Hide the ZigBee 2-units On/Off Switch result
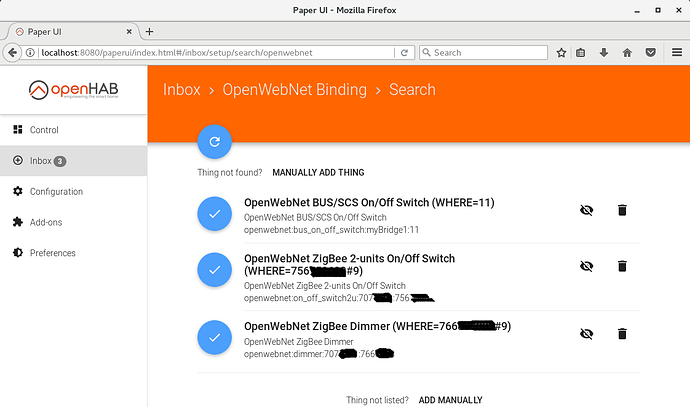The height and width of the screenshot is (407, 690). pyautogui.click(x=587, y=266)
